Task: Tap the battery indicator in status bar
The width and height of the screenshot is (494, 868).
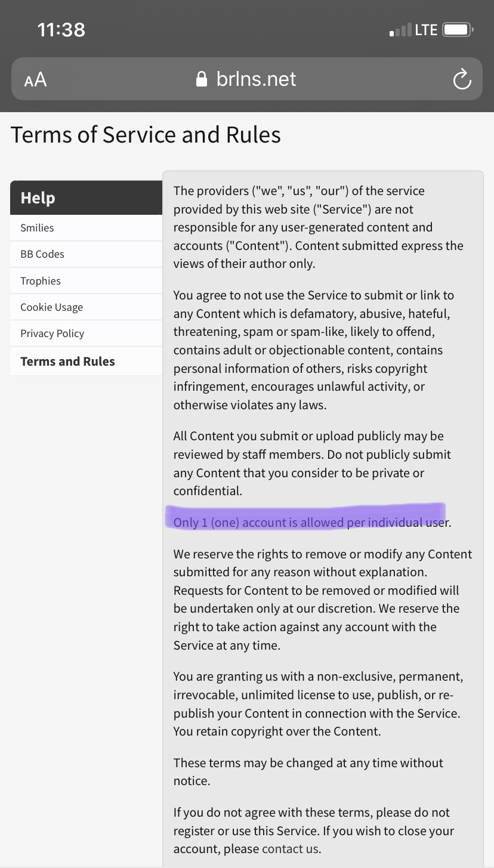Action: [x=458, y=30]
